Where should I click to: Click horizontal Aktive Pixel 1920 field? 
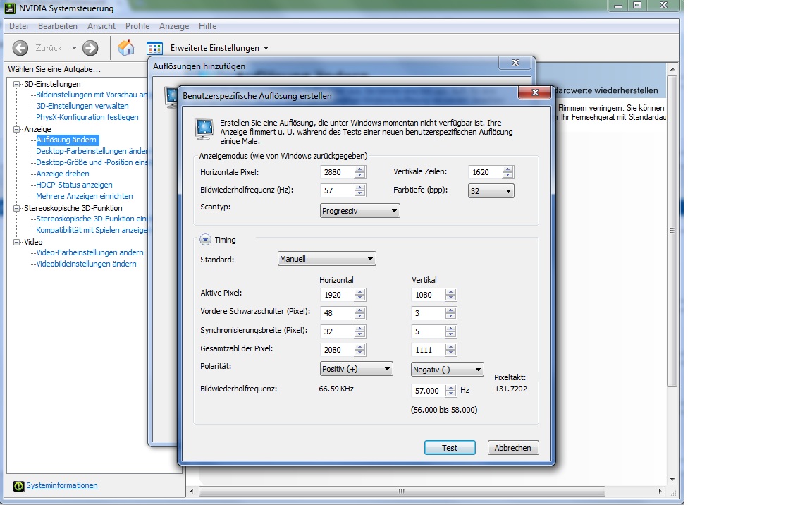pyautogui.click(x=337, y=295)
